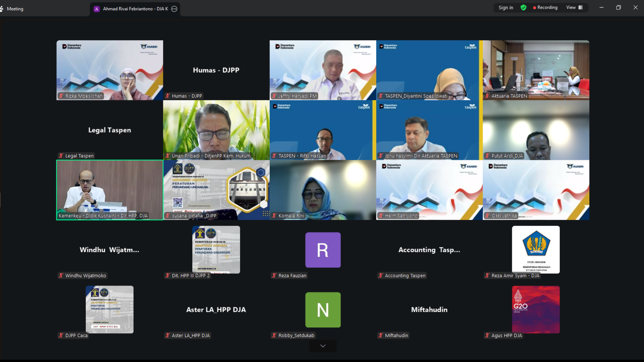Click the muted mic icon for Humas - DJPP

point(168,96)
